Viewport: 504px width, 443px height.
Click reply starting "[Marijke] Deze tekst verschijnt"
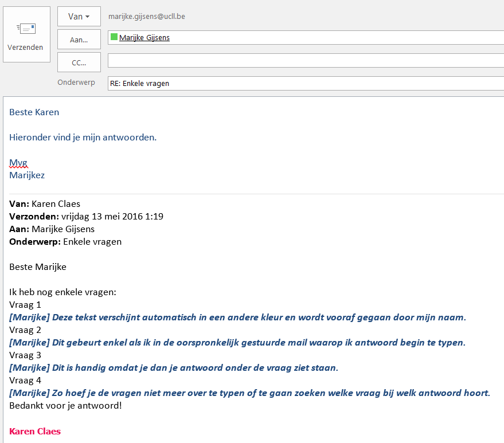237,317
